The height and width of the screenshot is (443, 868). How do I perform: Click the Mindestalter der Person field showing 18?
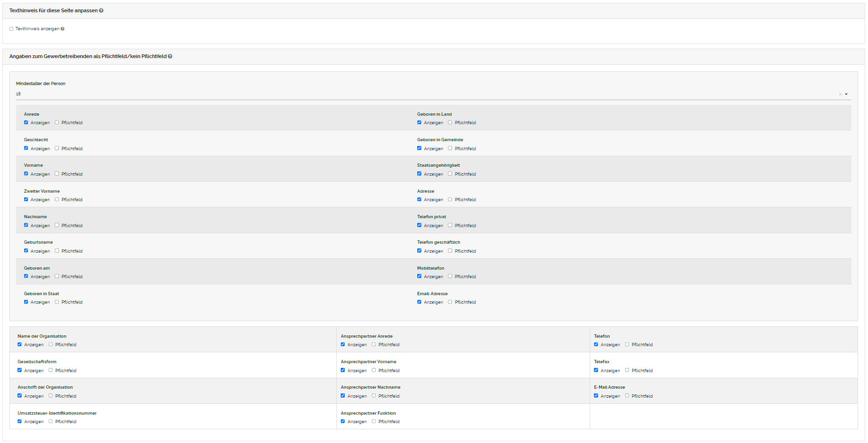coord(425,94)
